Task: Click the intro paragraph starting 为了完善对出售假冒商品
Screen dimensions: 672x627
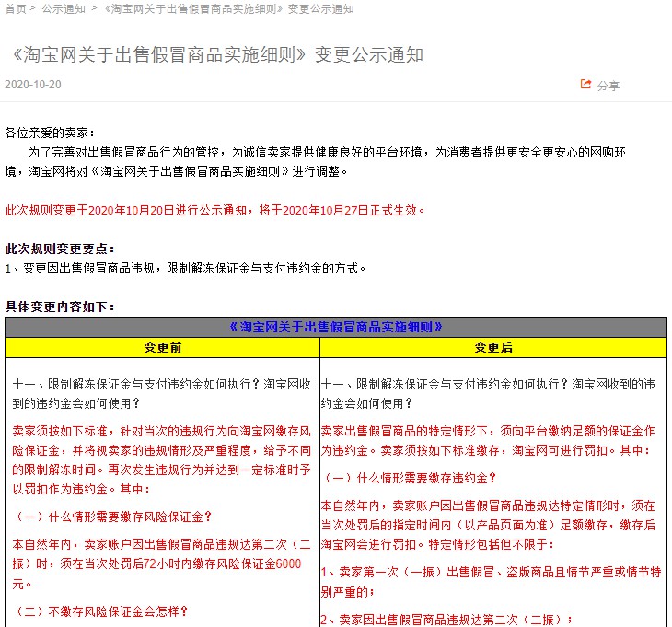Action: [316, 161]
